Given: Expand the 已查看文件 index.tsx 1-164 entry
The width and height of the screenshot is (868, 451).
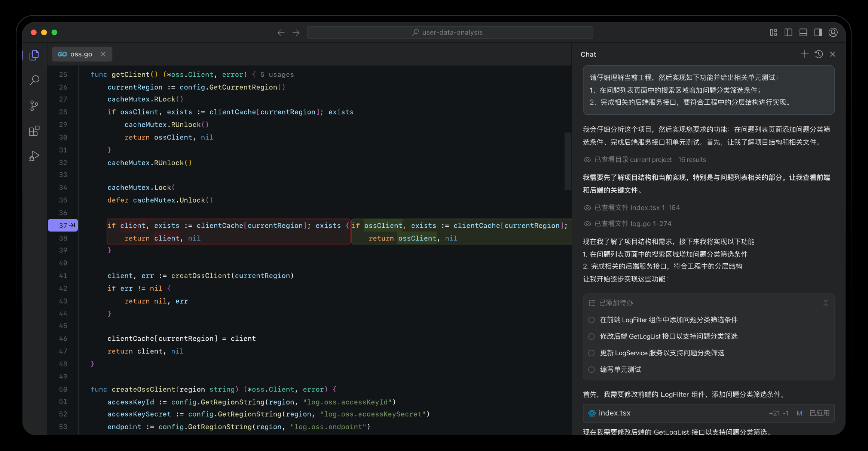Looking at the screenshot, I should tap(637, 208).
